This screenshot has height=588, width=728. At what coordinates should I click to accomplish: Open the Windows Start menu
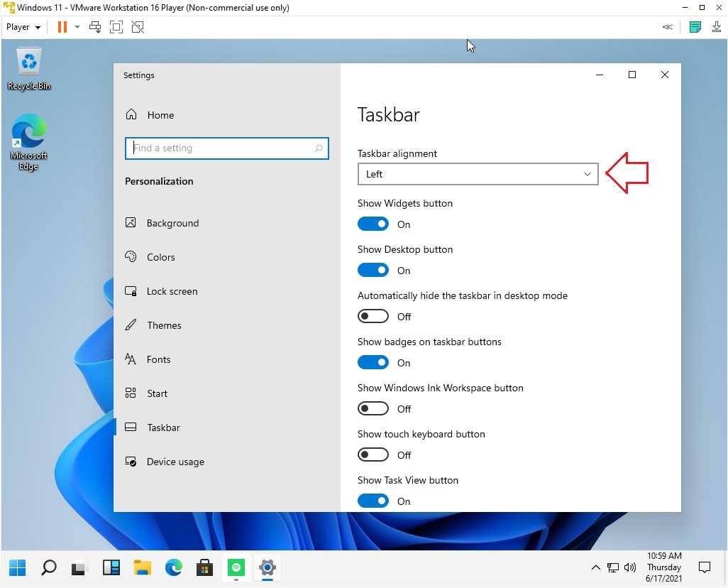point(18,567)
